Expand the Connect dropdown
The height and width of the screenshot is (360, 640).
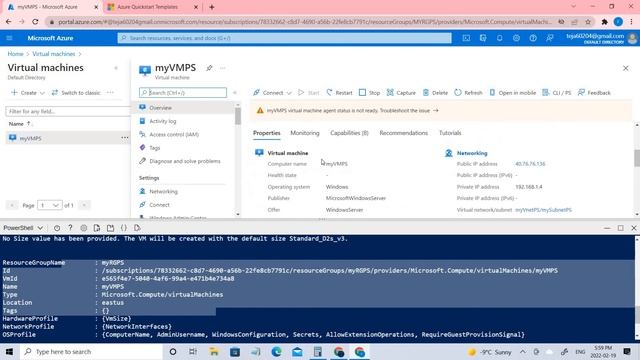pos(289,93)
